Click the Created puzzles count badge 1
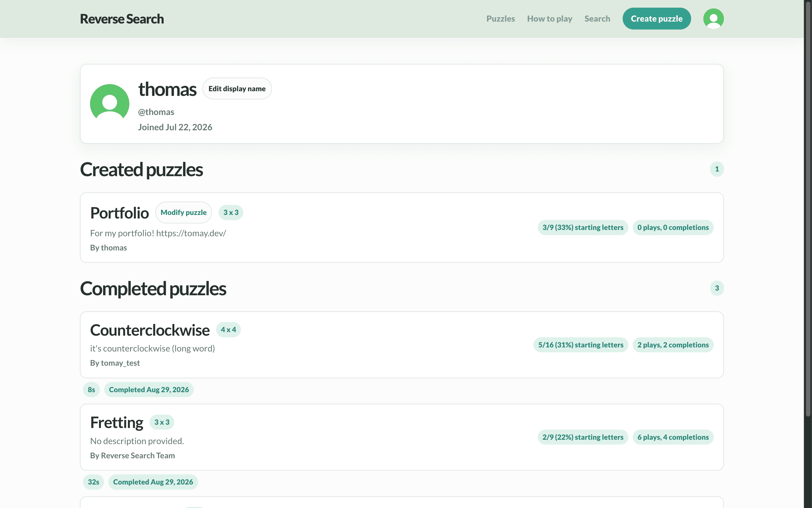 717,169
